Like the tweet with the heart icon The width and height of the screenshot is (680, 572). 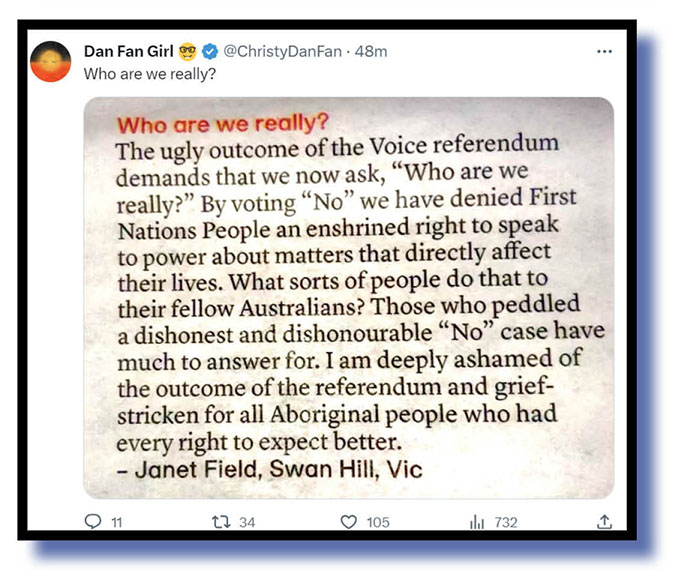point(349,521)
